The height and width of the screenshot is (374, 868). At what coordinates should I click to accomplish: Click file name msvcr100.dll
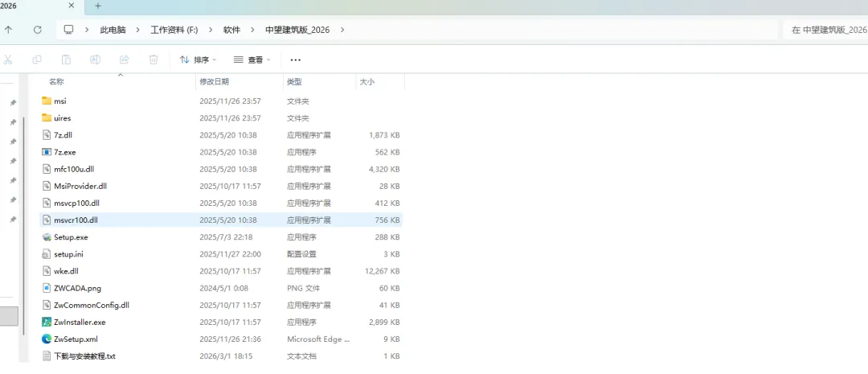click(76, 220)
